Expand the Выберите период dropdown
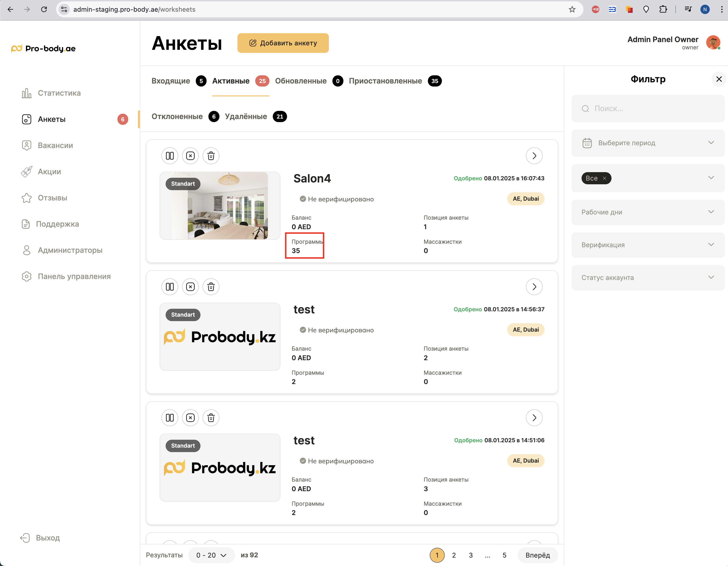This screenshot has height=566, width=728. (648, 143)
